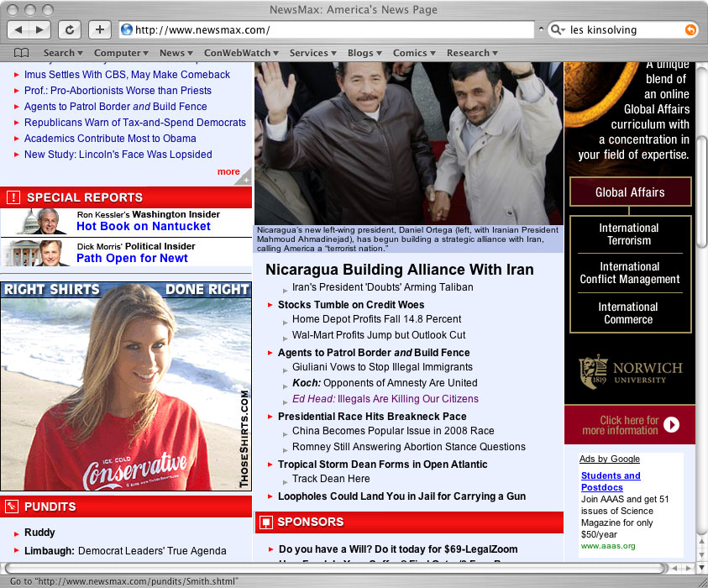Click the Ortega and Ahmadinejad photo
708x588 pixels.
tap(409, 143)
